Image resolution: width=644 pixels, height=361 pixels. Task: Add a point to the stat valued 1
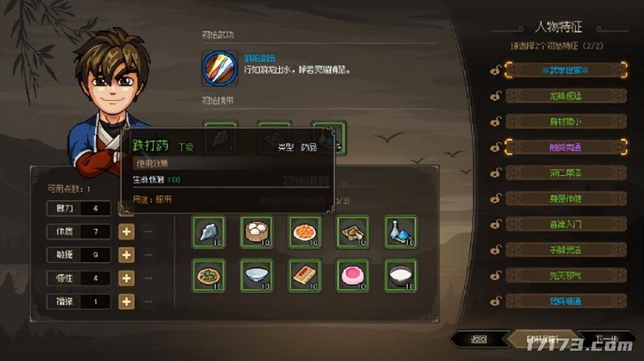coord(126,302)
